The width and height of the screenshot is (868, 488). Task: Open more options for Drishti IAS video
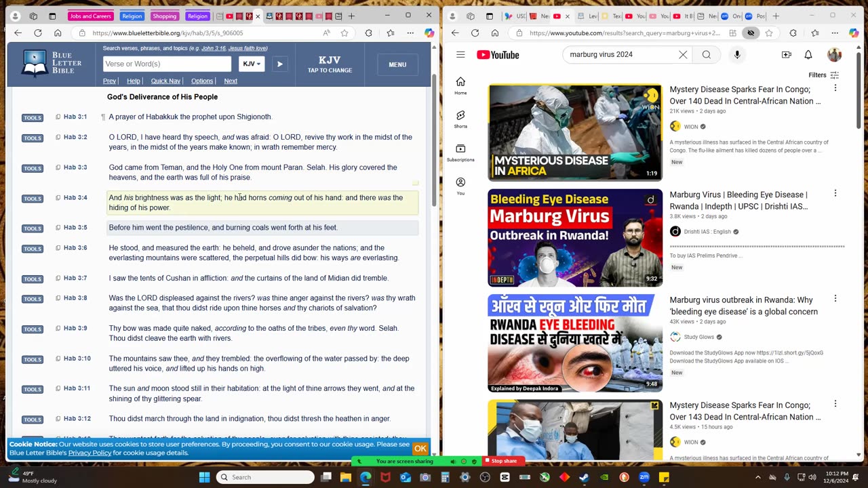tap(835, 193)
